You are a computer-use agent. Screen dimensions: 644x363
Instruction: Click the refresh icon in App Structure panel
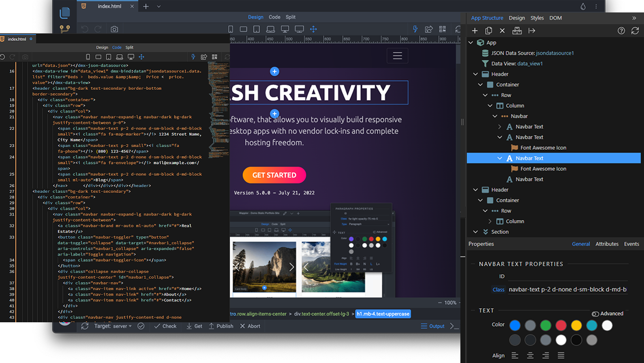[x=635, y=31]
